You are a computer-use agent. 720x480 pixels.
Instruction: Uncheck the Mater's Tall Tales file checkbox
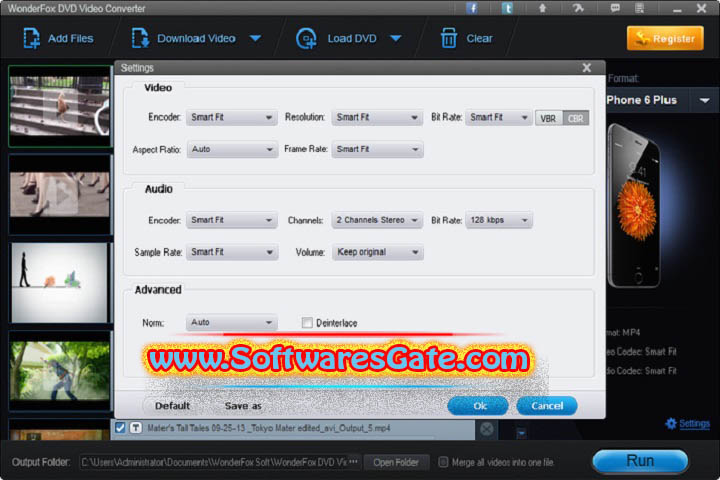[120, 428]
